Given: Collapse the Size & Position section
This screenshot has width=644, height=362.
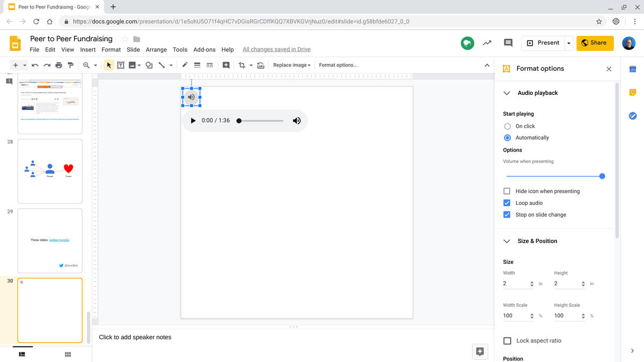Looking at the screenshot, I should 507,241.
